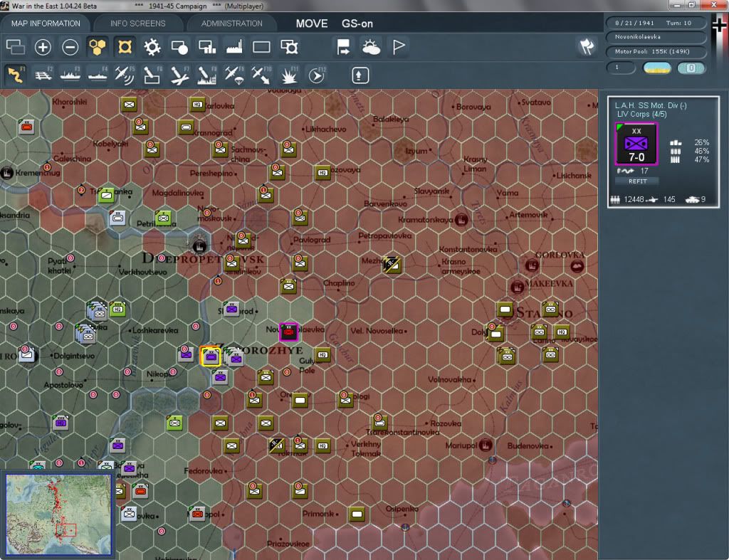Zoom in the map with plus icon
The width and height of the screenshot is (729, 560).
43,47
